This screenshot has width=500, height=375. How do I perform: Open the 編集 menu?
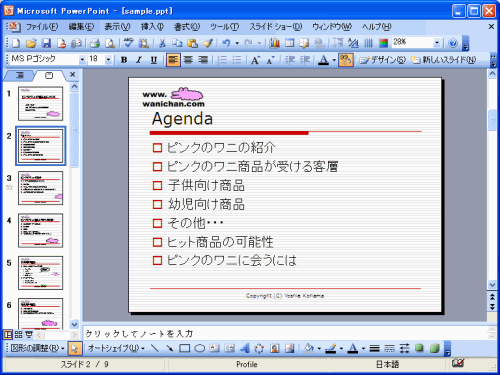[x=81, y=27]
